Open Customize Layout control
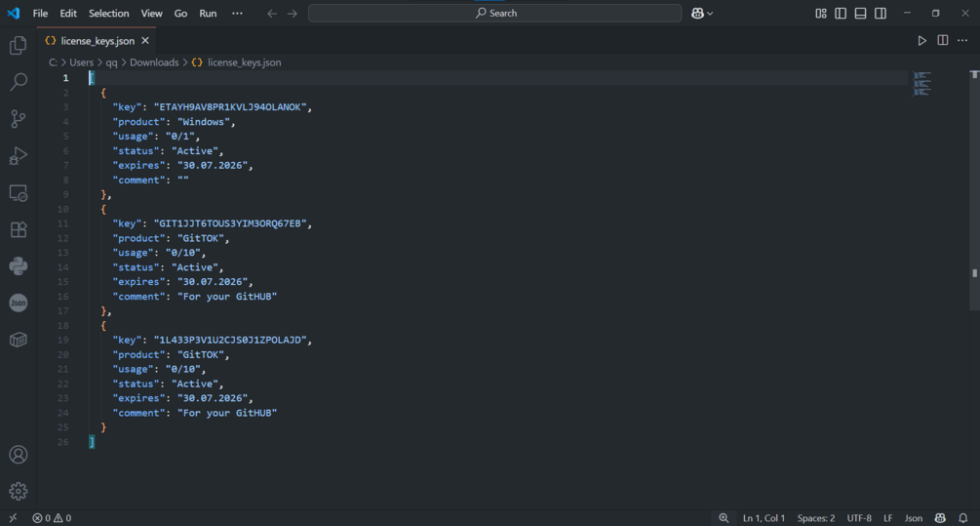The image size is (980, 526). 821,13
